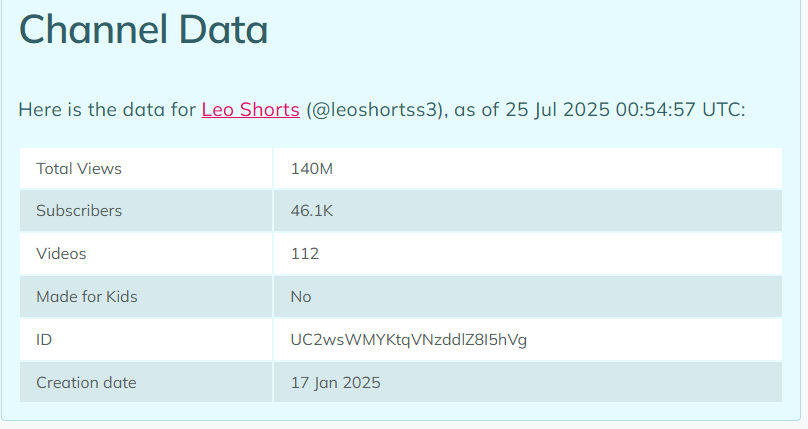The height and width of the screenshot is (429, 808).
Task: Click the Creation date label cell
Action: pos(146,382)
